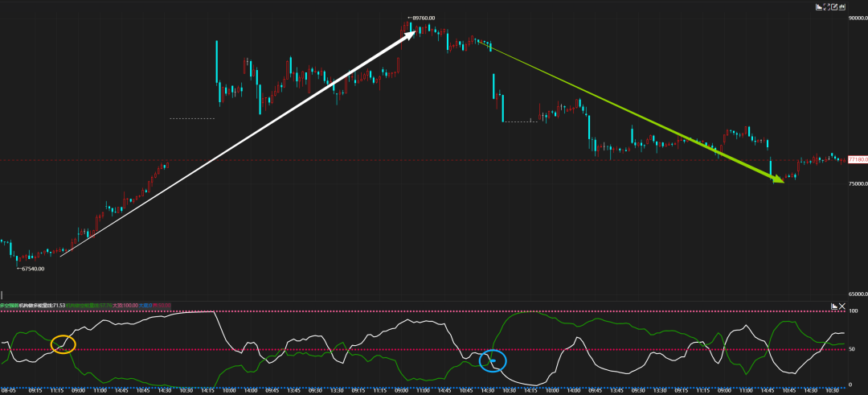The width and height of the screenshot is (868, 395).
Task: Click the 67540.00 low price label
Action: [x=32, y=269]
